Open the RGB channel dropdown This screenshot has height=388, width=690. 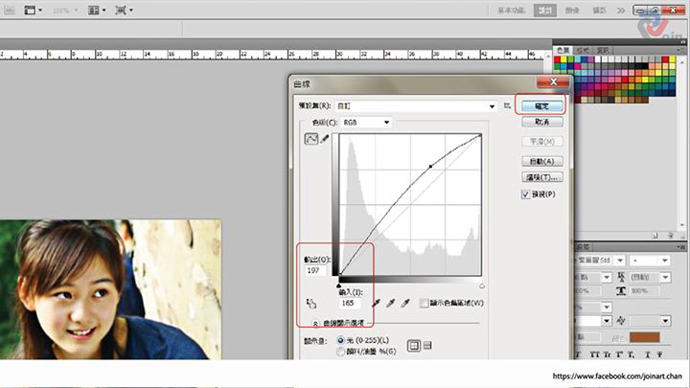pyautogui.click(x=366, y=122)
